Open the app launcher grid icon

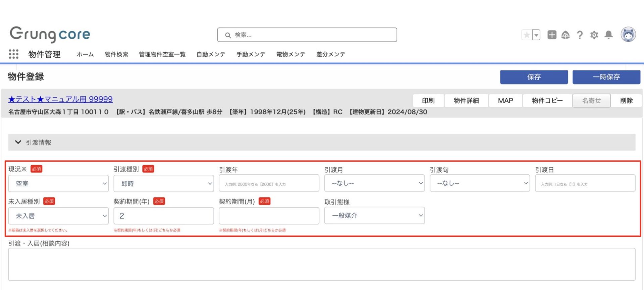pos(13,54)
